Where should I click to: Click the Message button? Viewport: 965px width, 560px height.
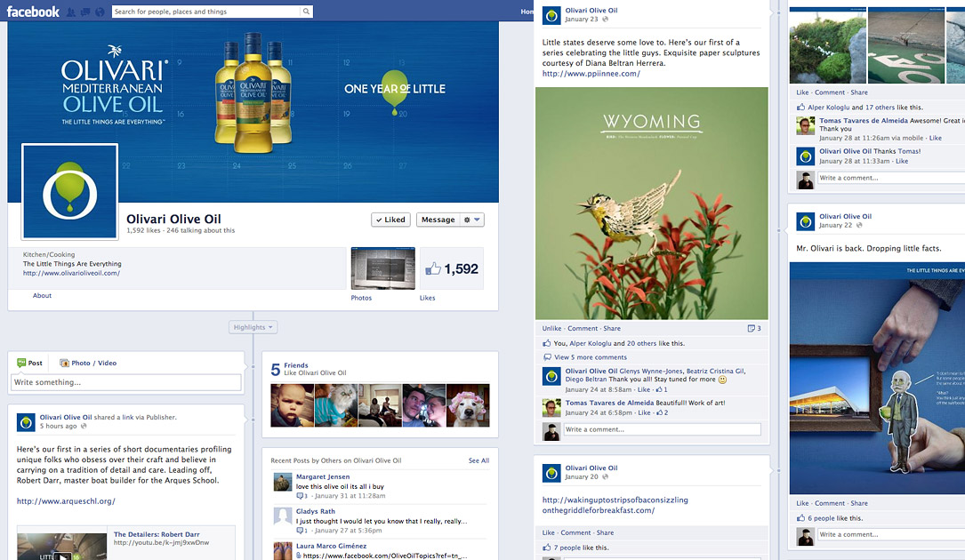438,220
